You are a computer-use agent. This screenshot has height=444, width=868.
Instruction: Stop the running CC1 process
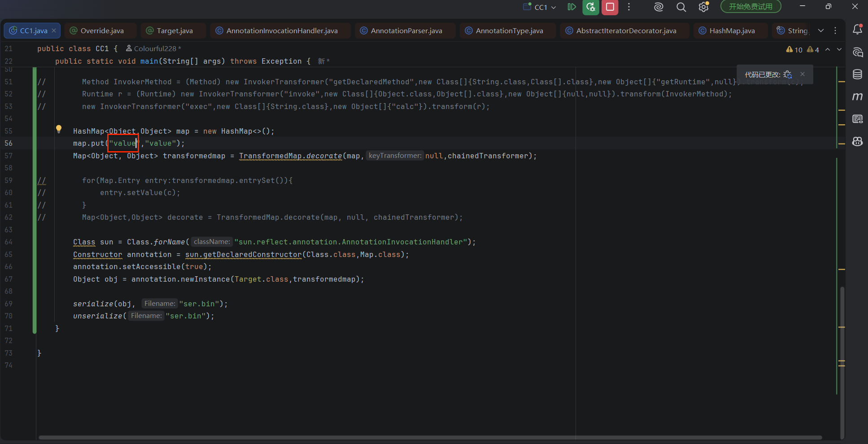click(x=610, y=7)
